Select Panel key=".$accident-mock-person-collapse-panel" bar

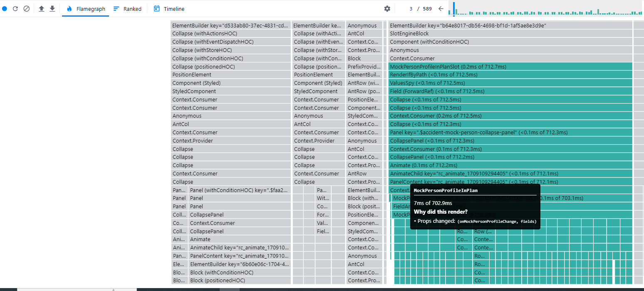tap(510, 133)
